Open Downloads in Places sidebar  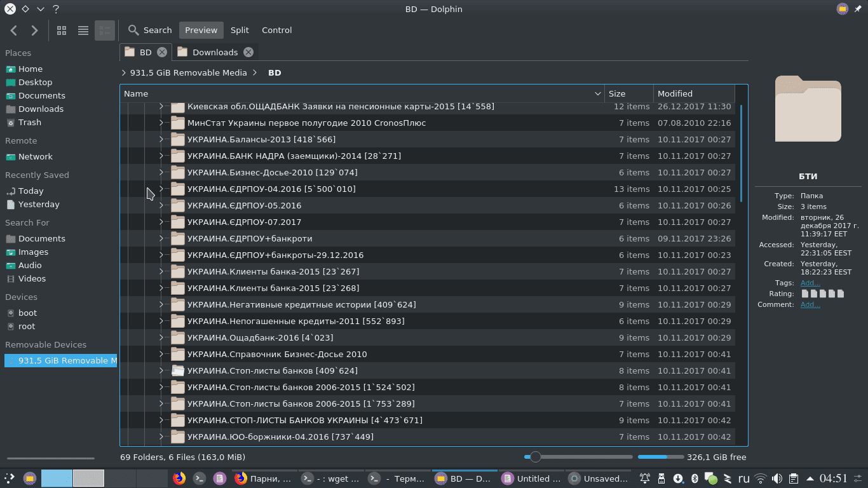41,109
